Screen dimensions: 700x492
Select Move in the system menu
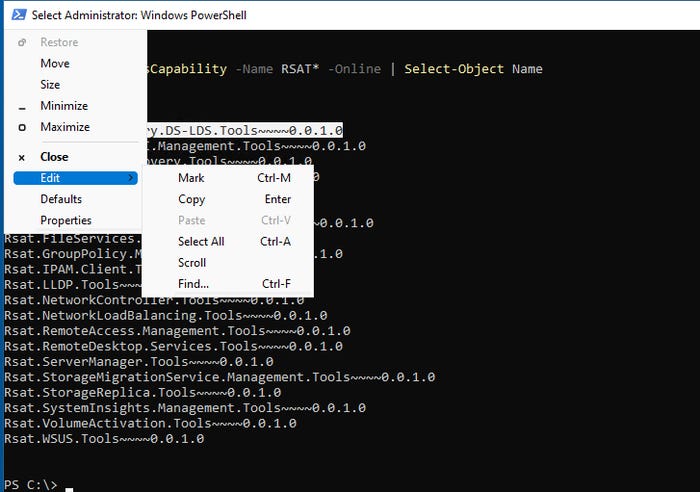[x=75, y=63]
